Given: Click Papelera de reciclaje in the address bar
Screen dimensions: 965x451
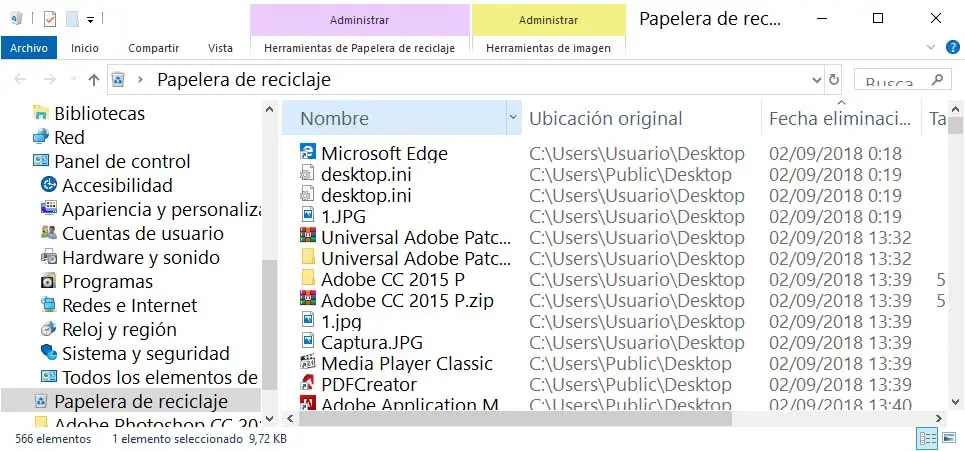Looking at the screenshot, I should [244, 79].
